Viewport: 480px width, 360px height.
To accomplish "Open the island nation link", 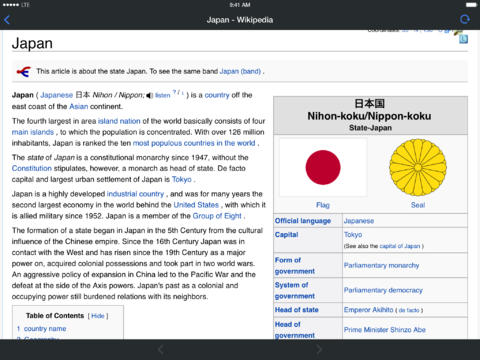I will click(119, 121).
